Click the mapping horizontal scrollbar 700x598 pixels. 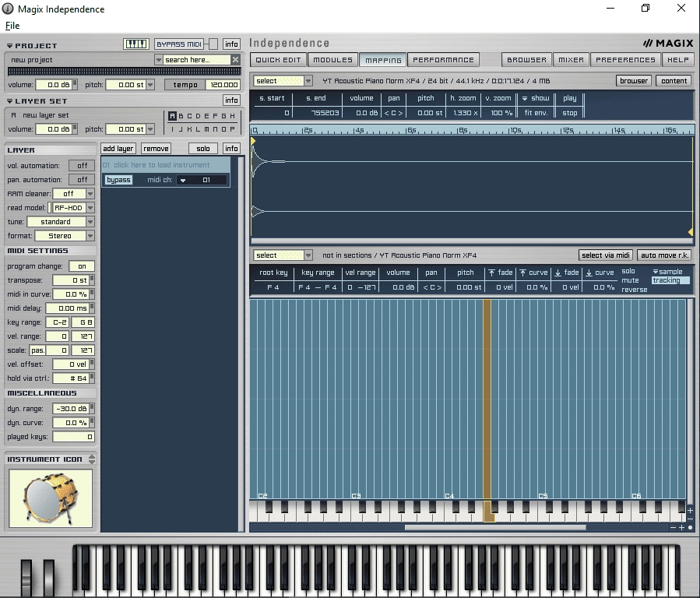(495, 527)
